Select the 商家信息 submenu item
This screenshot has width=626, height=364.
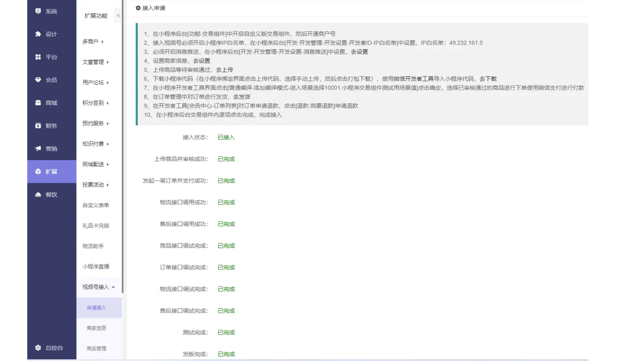pos(99,328)
